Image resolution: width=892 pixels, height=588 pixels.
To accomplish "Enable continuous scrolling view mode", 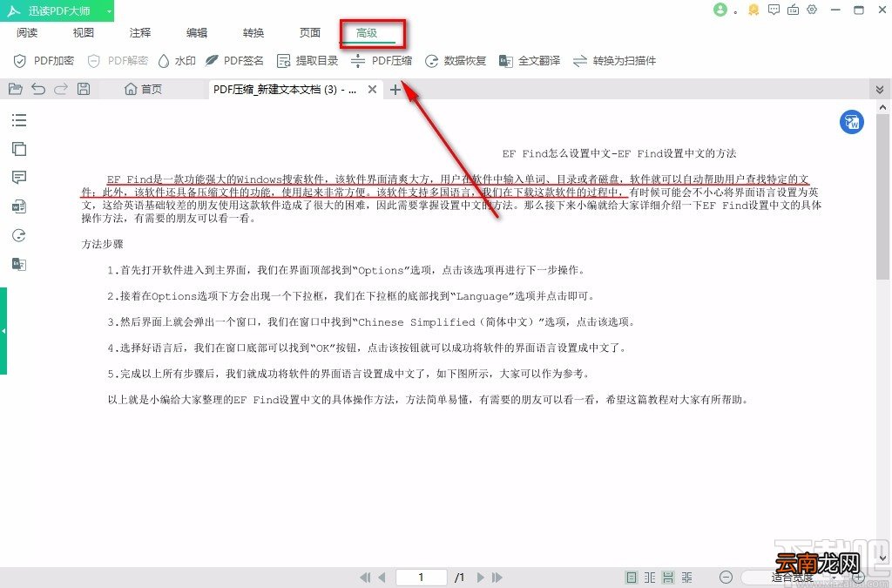I will tap(668, 578).
